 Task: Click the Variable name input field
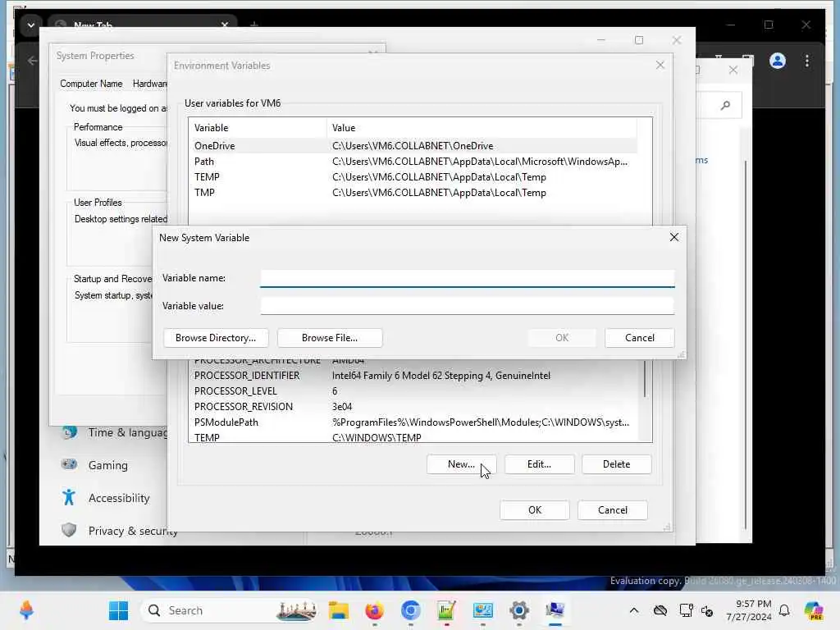point(467,278)
